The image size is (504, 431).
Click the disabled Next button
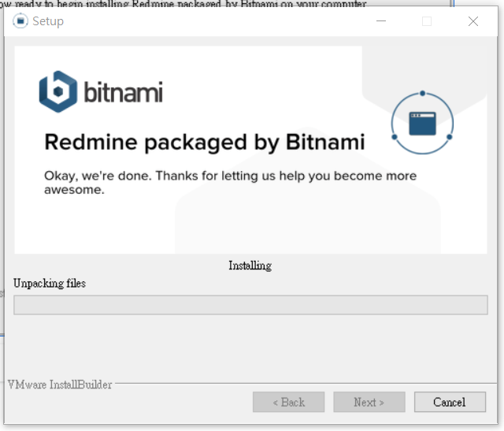tap(369, 402)
